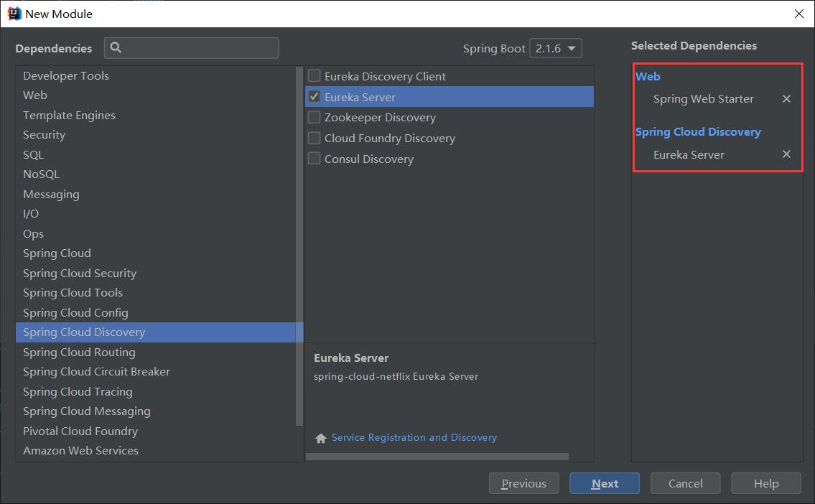Viewport: 815px width, 504px height.
Task: Select the NoSQL category
Action: [x=156, y=174]
